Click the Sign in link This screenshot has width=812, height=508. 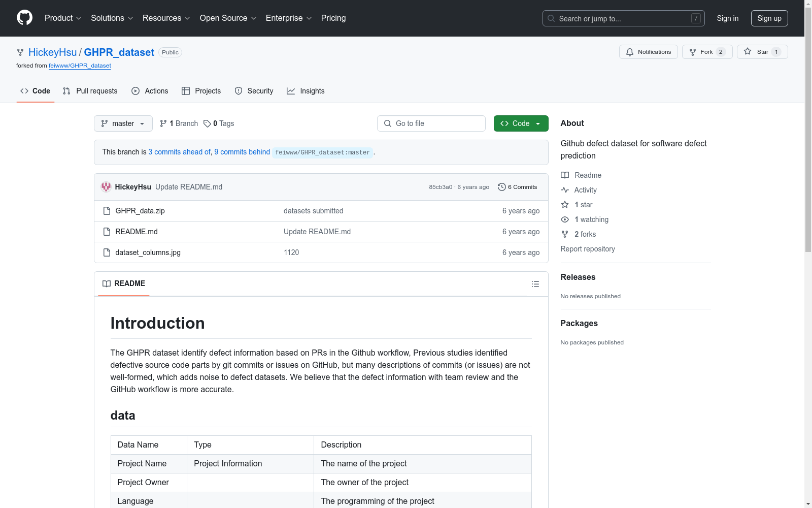click(728, 18)
